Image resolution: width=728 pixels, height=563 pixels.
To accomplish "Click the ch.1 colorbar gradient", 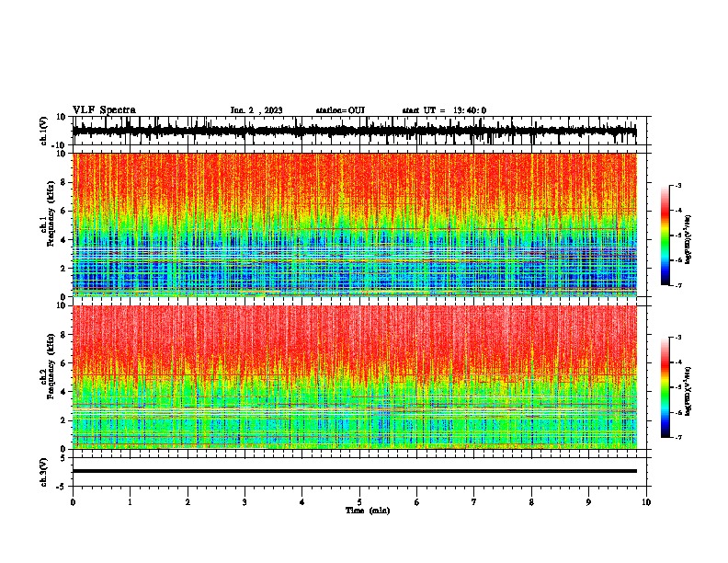I will click(665, 236).
